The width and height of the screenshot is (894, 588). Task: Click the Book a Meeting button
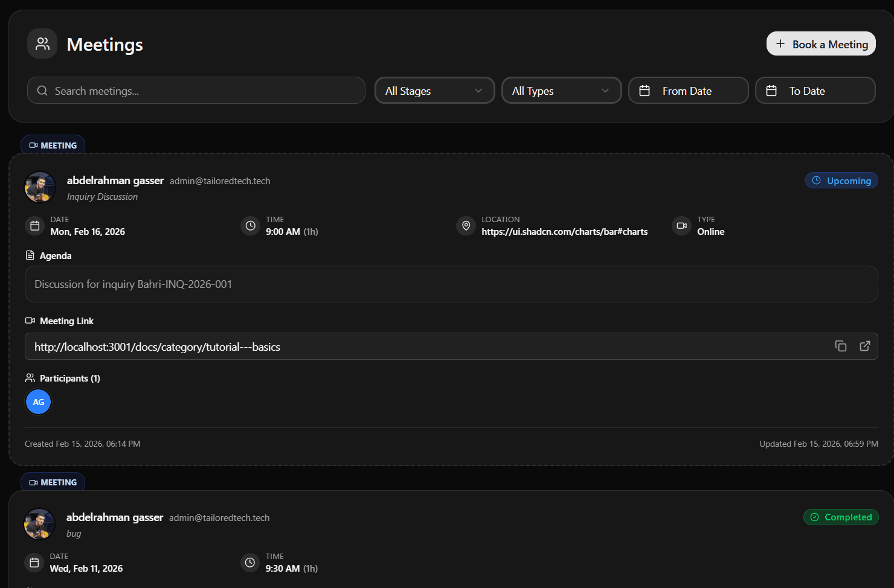point(821,43)
